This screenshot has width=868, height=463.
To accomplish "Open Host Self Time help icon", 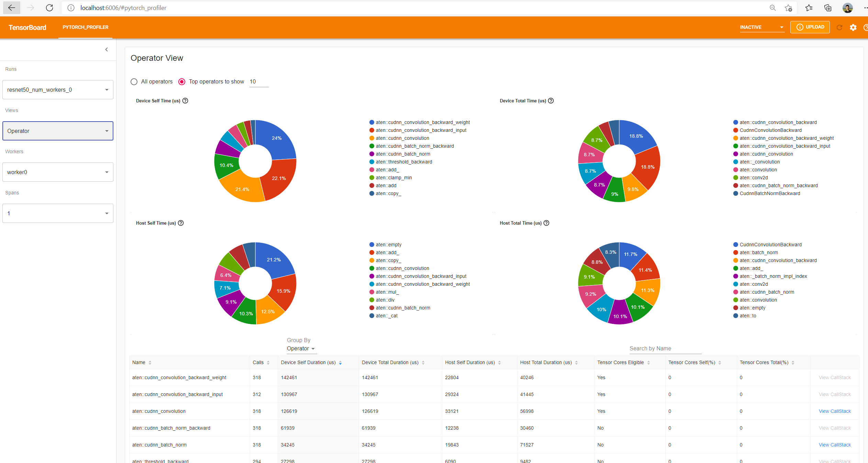I will pos(181,223).
